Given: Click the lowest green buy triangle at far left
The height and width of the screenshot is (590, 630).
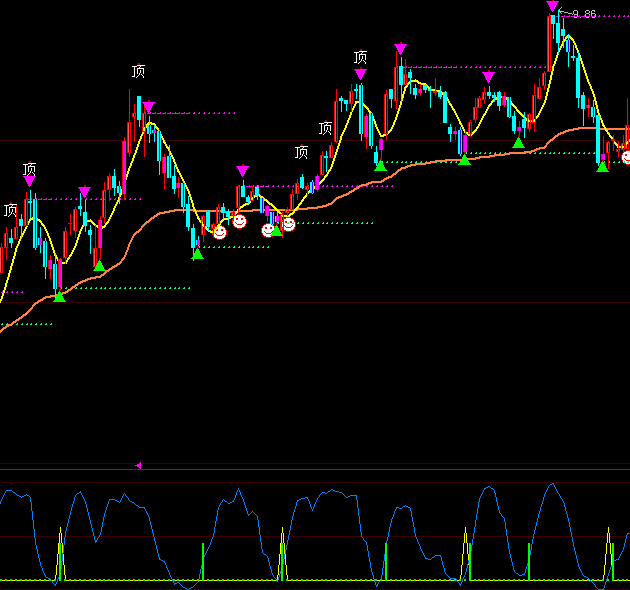Looking at the screenshot, I should [59, 296].
